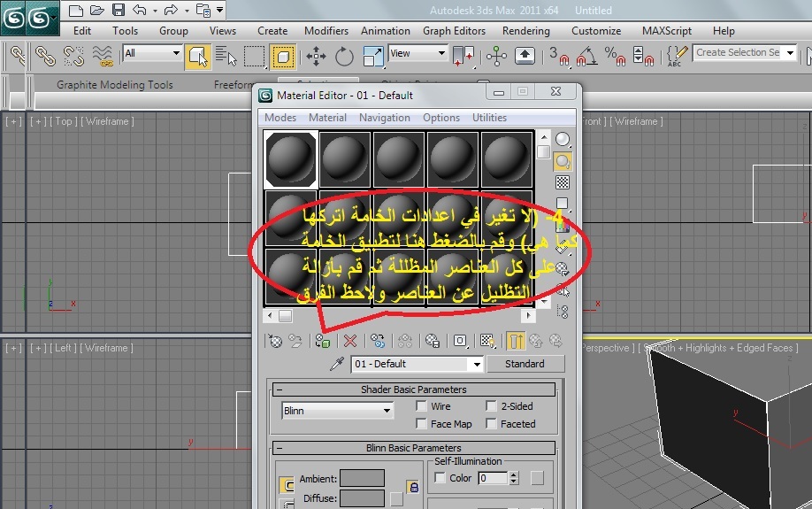
Task: Click the Standard material type button
Action: 525,364
